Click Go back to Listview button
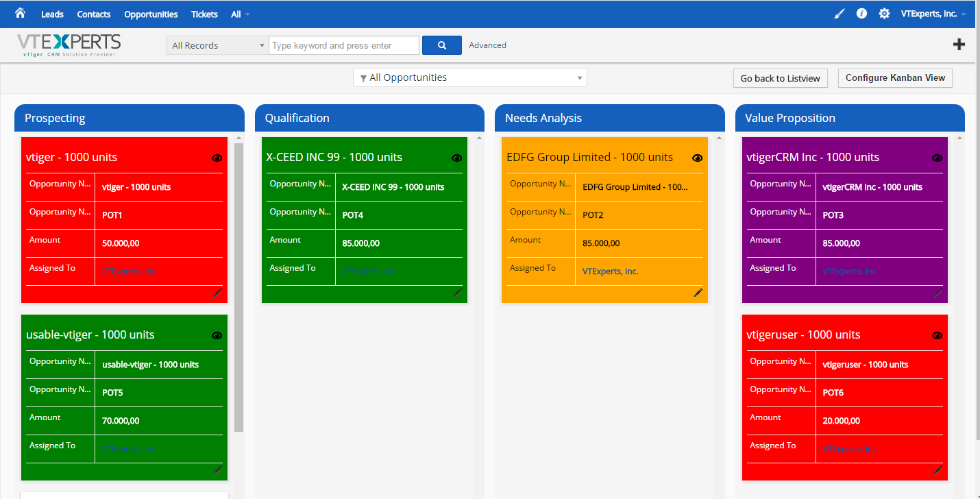Image resolution: width=980 pixels, height=499 pixels. pos(781,78)
